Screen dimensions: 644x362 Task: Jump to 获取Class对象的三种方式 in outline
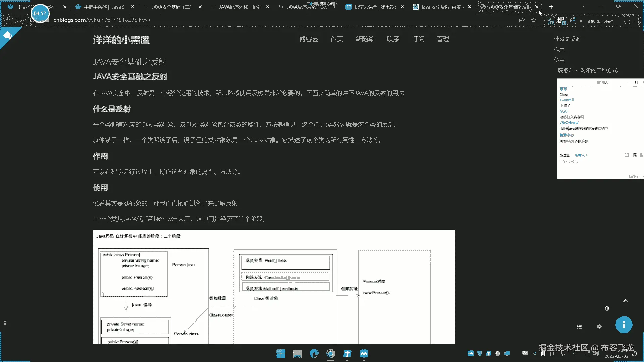[x=587, y=70]
